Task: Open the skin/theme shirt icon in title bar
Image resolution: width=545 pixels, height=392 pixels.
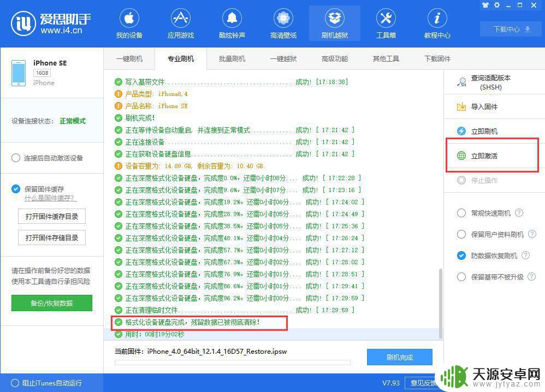Action: click(x=485, y=5)
